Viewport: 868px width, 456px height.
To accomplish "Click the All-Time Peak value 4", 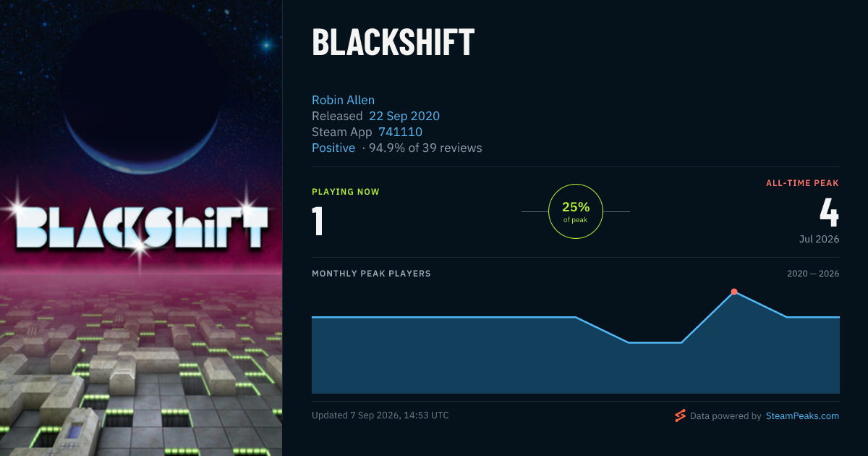I will [829, 211].
